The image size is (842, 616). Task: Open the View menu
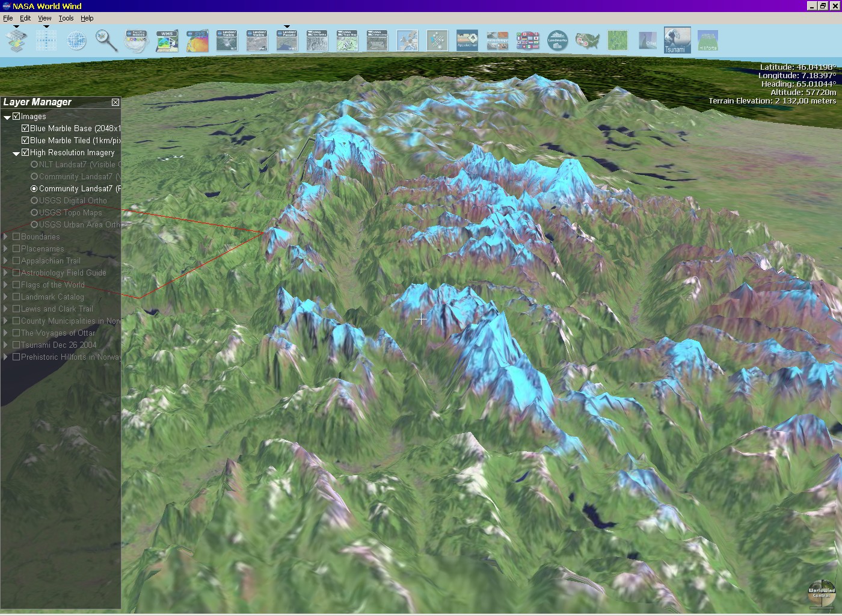45,18
